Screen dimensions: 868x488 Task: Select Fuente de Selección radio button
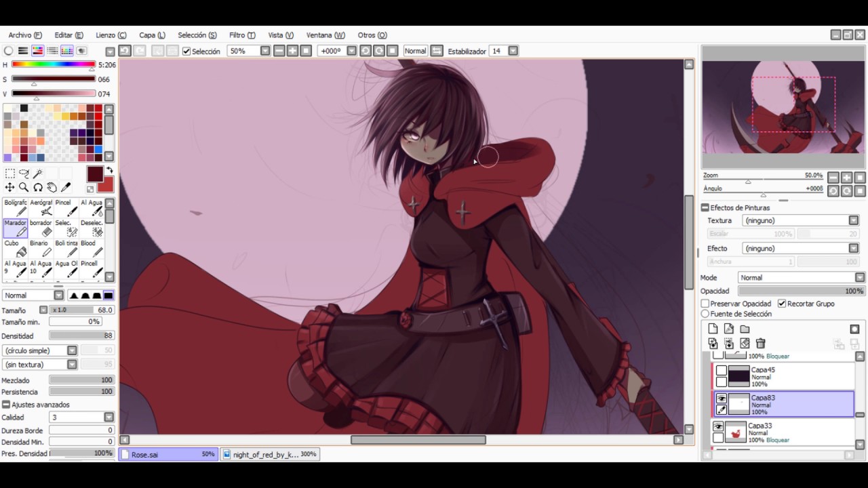[x=705, y=314]
